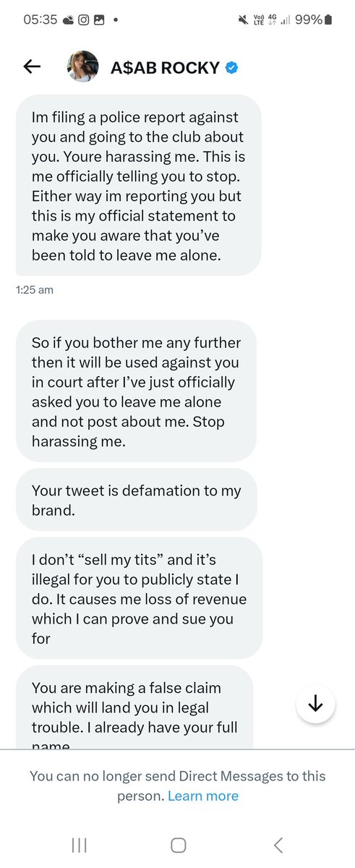This screenshot has width=355, height=868.
Task: Open A$AB ROCKY conversation title
Action: coord(165,68)
